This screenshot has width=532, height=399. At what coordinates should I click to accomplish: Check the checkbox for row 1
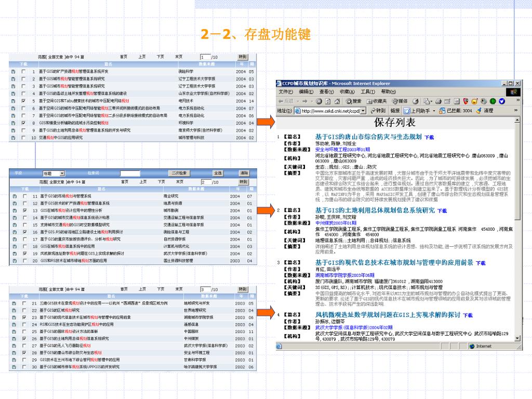(x=23, y=72)
